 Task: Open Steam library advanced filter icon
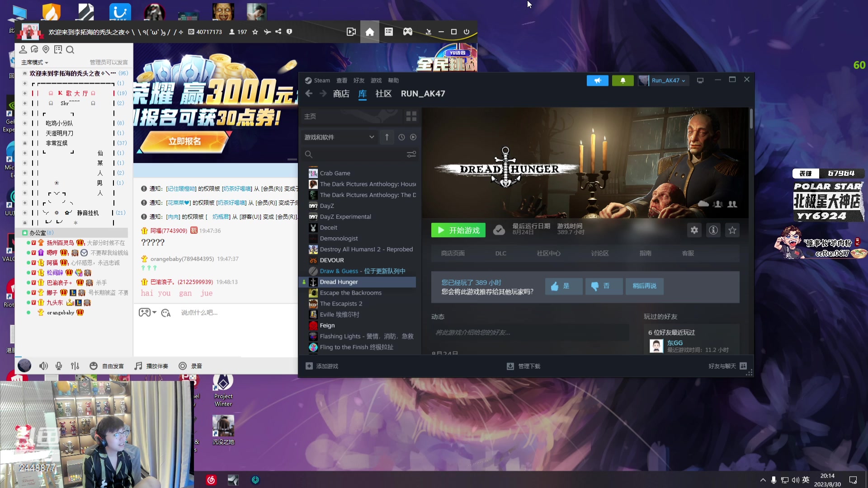[411, 154]
